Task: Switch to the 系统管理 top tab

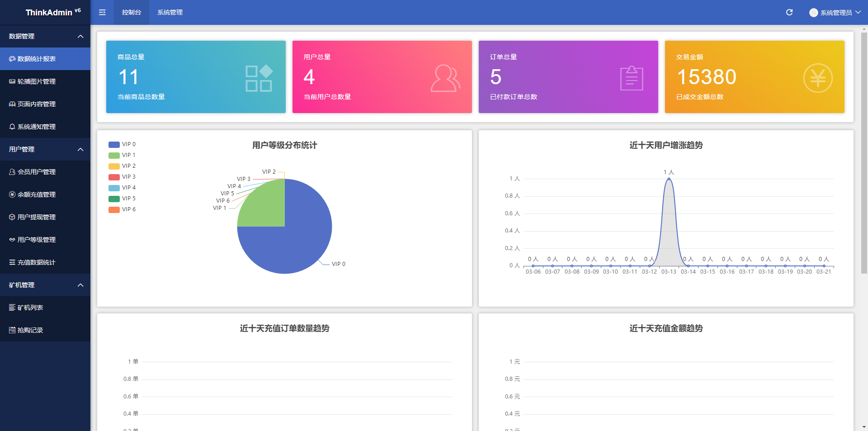Action: click(x=170, y=12)
